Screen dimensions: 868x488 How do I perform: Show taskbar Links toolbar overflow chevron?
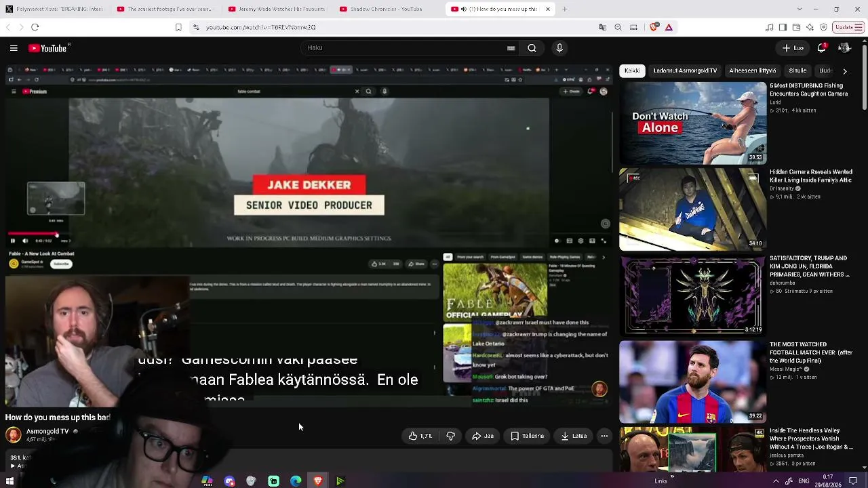(672, 477)
